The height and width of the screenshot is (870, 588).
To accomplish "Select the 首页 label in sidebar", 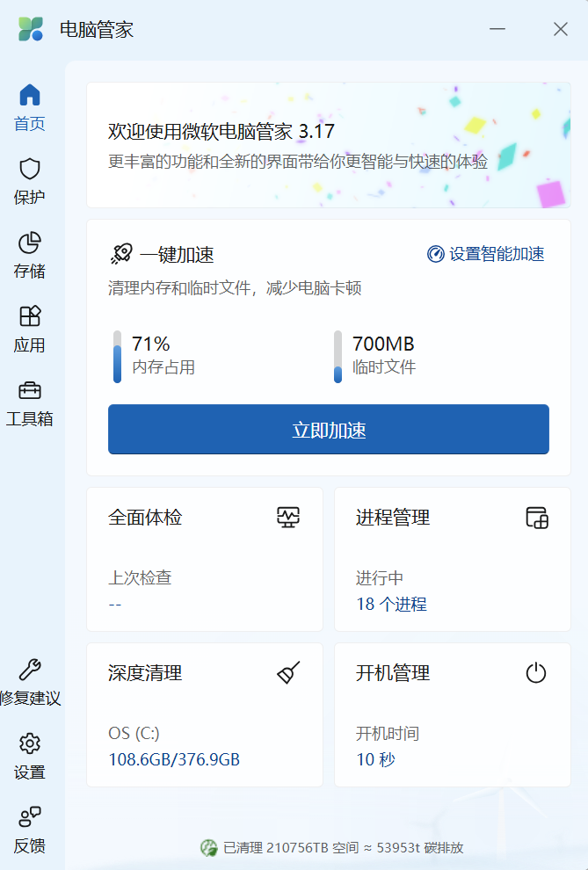I will point(29,123).
